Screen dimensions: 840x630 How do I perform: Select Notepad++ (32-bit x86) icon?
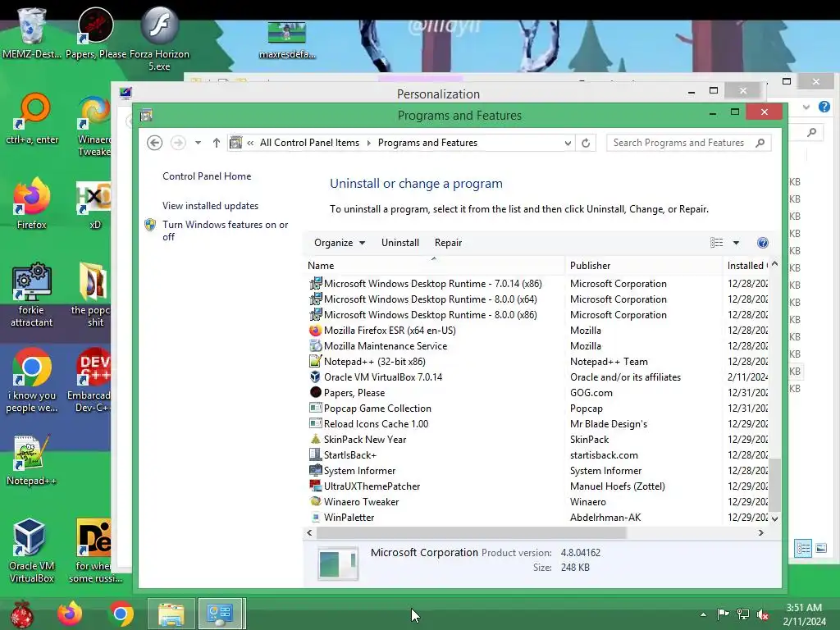point(316,362)
